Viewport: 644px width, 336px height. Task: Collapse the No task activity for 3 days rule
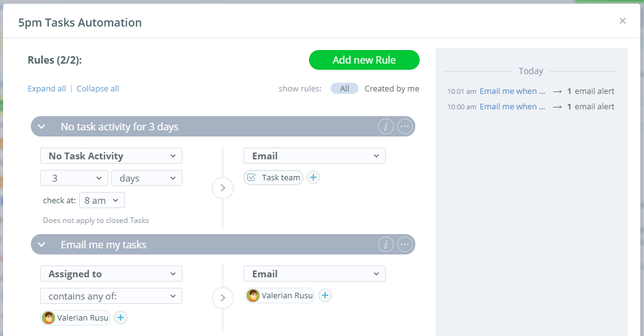41,127
